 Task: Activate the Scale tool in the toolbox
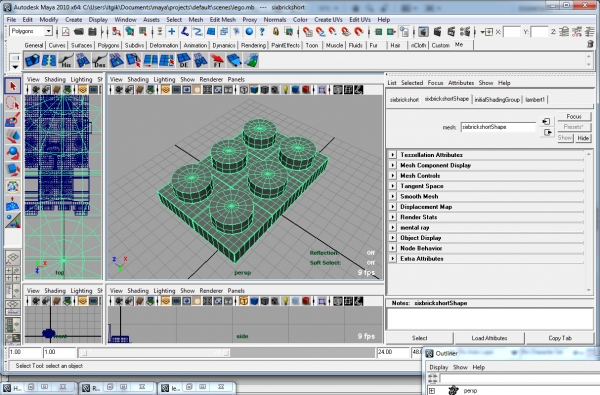coord(13,170)
